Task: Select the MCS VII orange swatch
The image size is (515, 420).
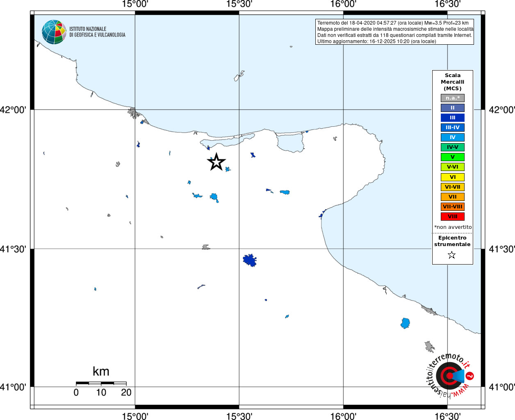Action: tap(453, 197)
